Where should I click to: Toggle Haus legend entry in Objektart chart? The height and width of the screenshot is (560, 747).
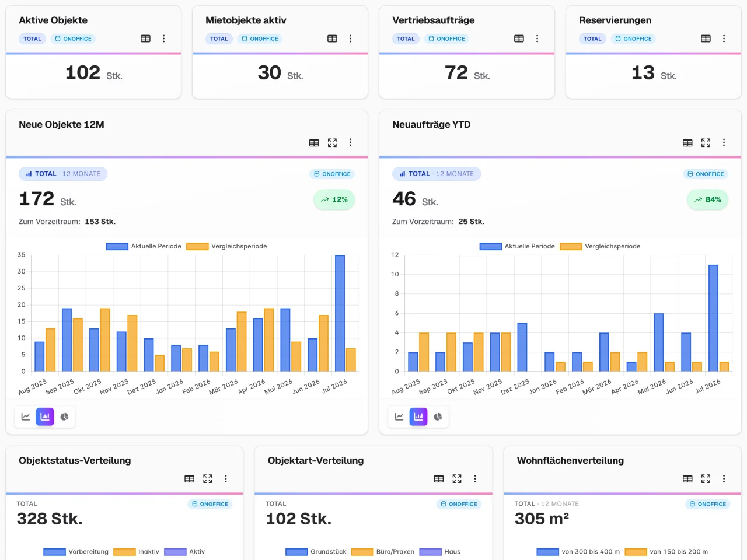(440, 552)
